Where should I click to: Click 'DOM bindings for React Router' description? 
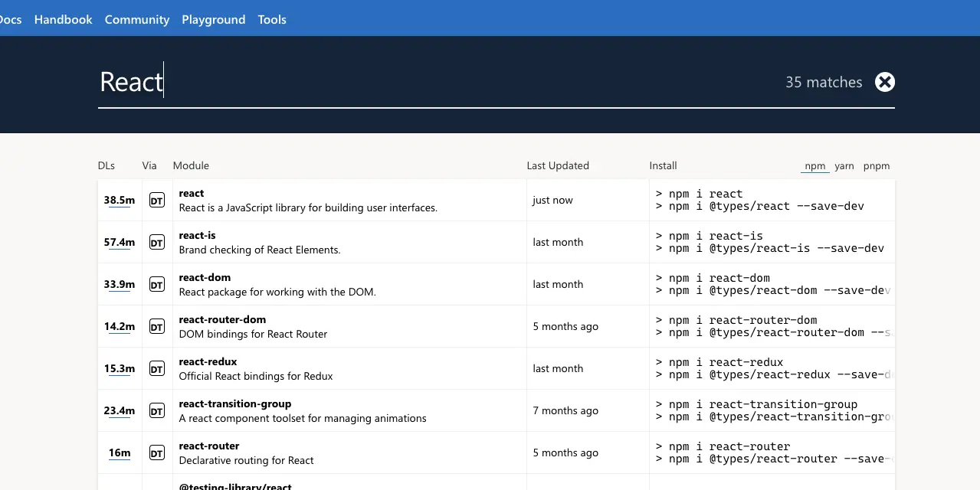click(x=253, y=335)
